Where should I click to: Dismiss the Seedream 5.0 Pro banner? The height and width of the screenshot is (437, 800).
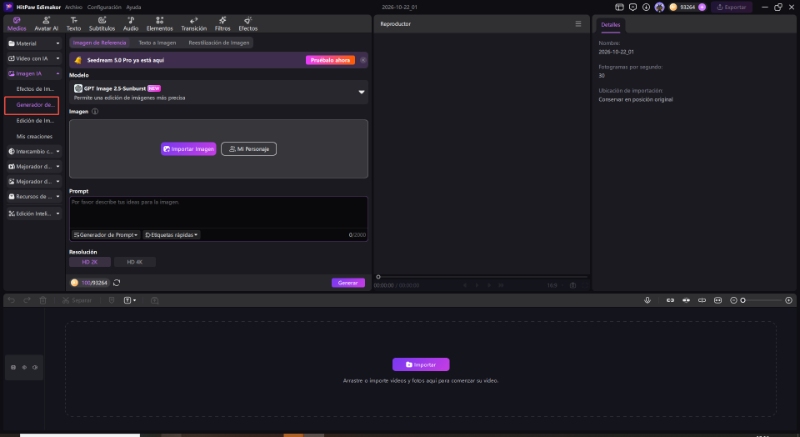363,60
